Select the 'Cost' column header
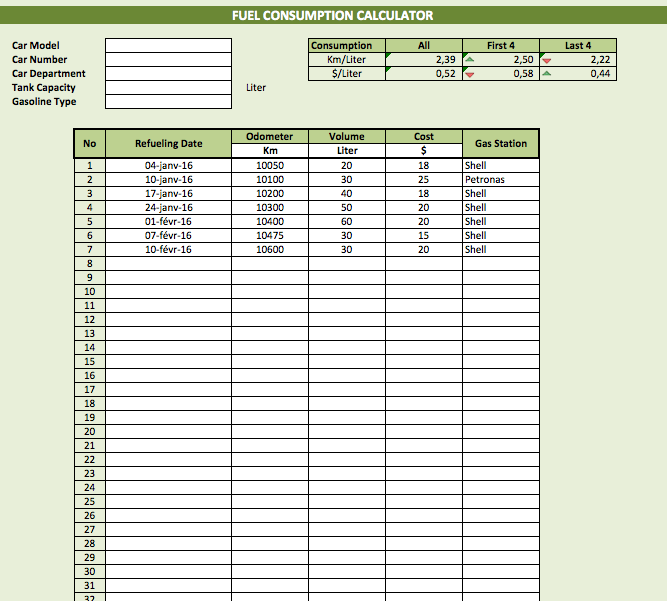The image size is (667, 601). point(424,137)
